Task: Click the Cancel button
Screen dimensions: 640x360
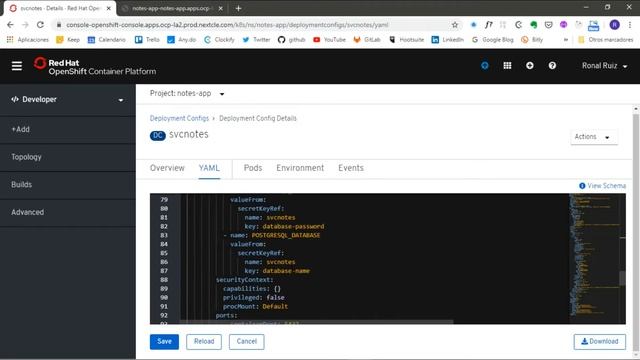Action: coord(247,342)
